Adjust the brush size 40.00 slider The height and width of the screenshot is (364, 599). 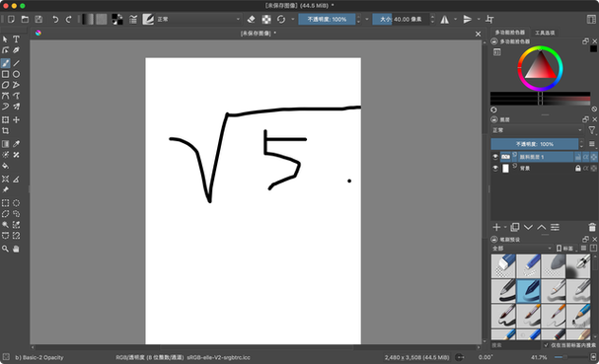(401, 19)
